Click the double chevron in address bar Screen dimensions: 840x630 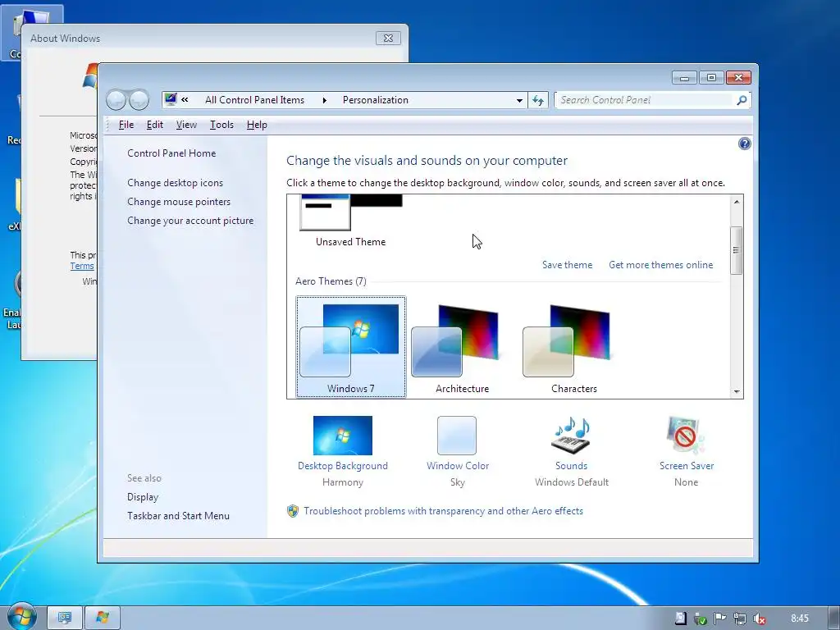185,99
